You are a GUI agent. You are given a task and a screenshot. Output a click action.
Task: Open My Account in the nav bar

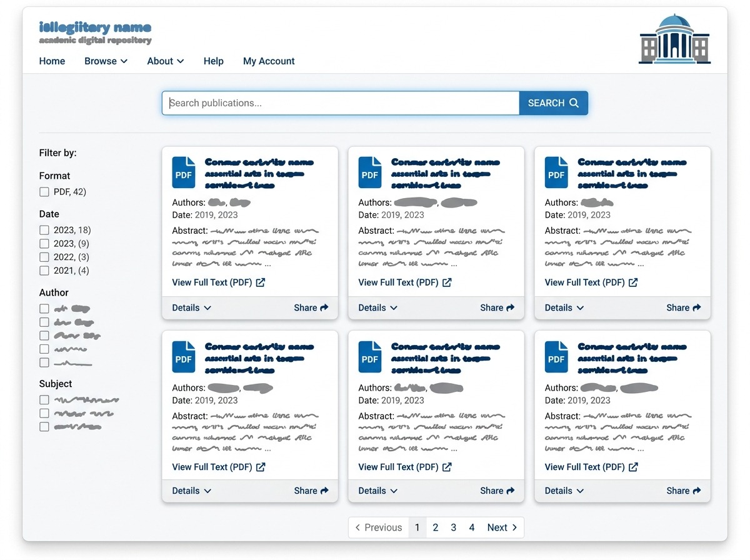tap(269, 61)
